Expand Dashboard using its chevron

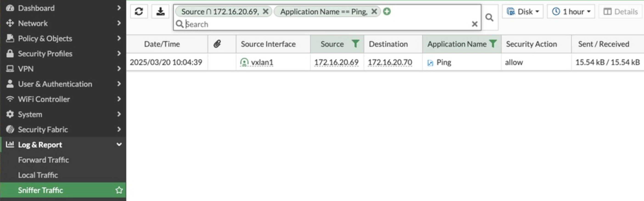(119, 8)
